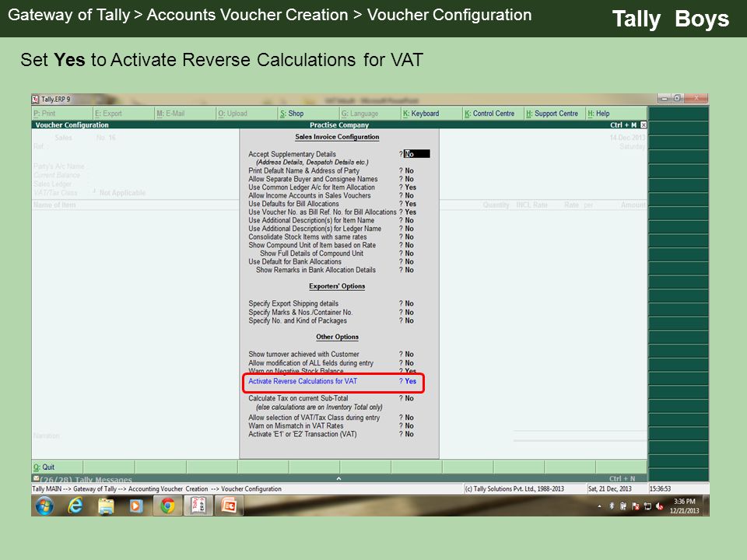Viewport: 747px width, 560px height.
Task: Click Bluetooth tray icon
Action: tap(612, 506)
